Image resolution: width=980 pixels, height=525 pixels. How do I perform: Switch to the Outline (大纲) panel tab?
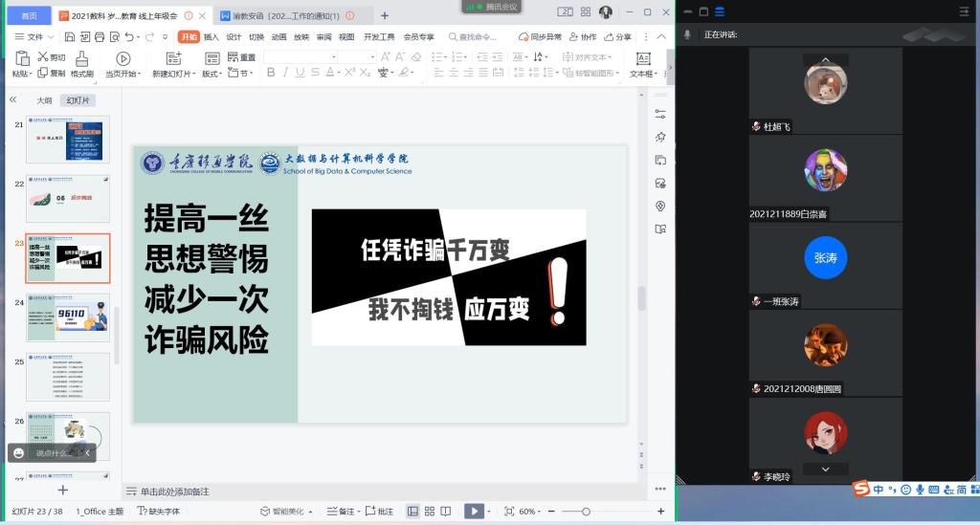(44, 100)
